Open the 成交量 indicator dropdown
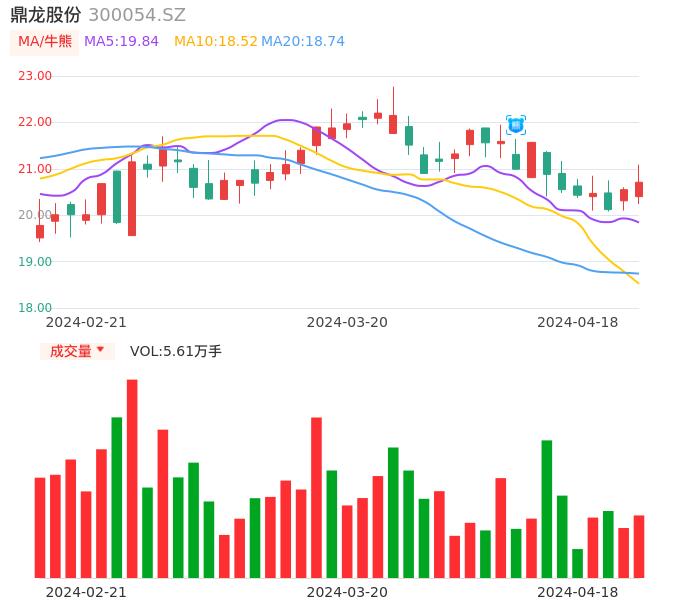 71,351
